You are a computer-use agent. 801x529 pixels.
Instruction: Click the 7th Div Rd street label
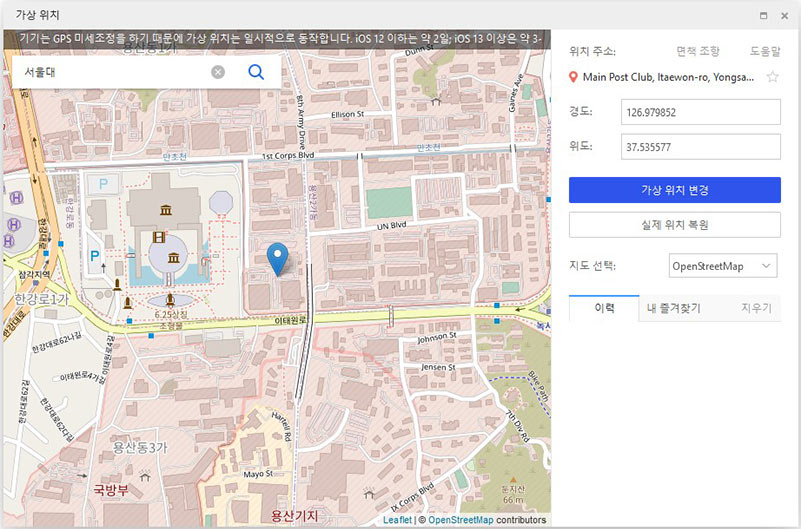click(518, 425)
